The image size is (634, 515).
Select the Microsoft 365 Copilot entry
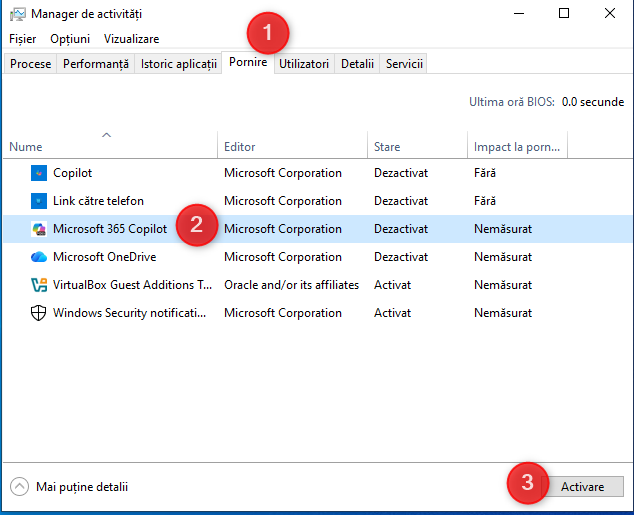coord(110,229)
